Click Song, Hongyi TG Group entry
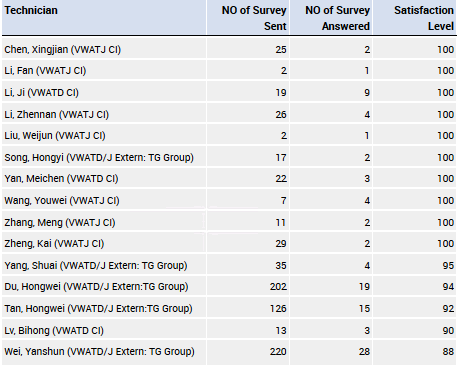The image size is (459, 365). (99, 157)
